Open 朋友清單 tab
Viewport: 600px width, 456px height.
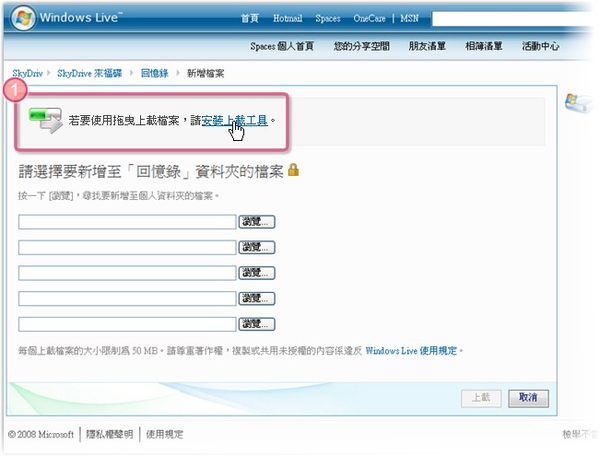pyautogui.click(x=427, y=46)
